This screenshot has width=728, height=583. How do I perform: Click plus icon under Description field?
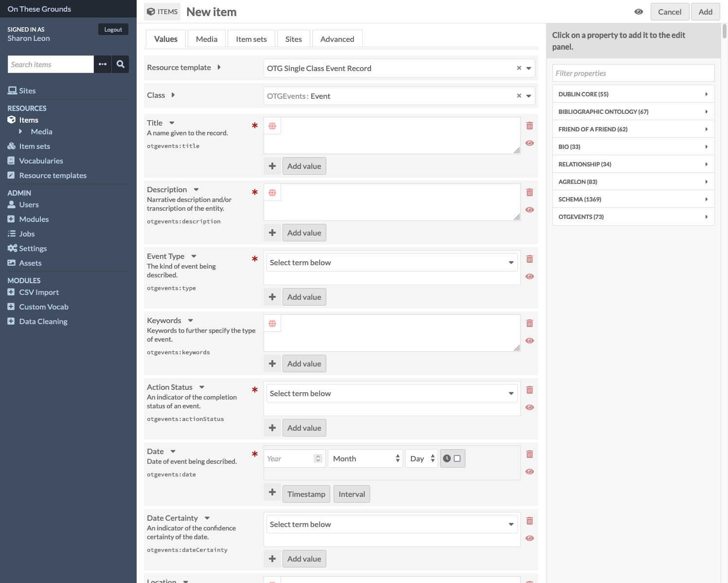coord(272,233)
